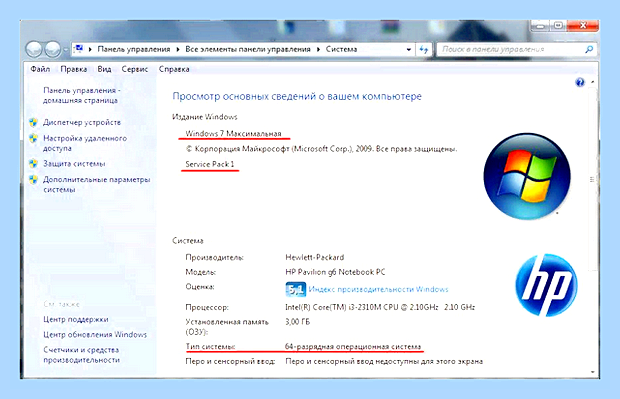Click scrollbar down arrow at bottom right
Viewport: 620px width, 399px height.
click(x=592, y=372)
